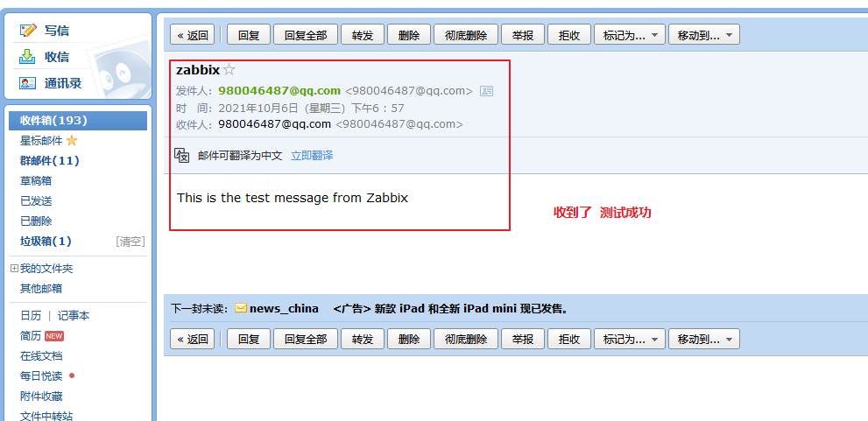Expand the My Folders tree node

pyautogui.click(x=14, y=269)
